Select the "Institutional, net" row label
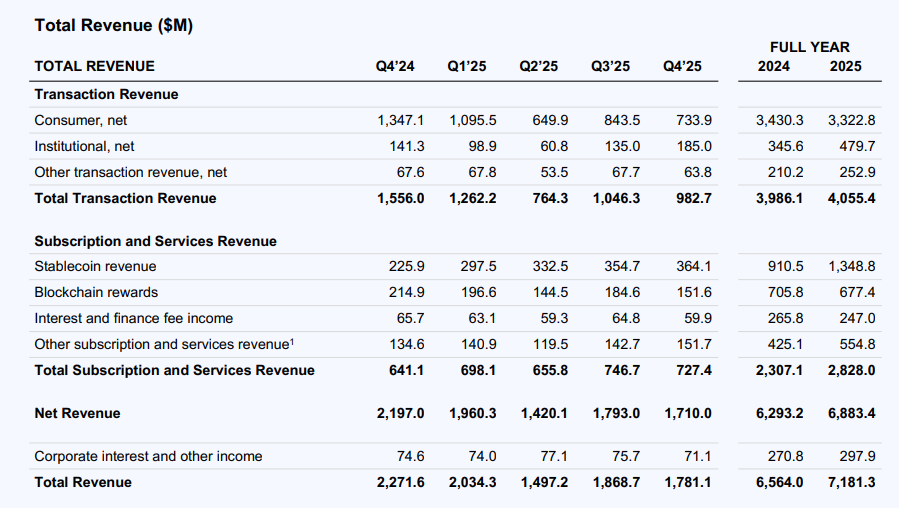Viewport: 899px width, 508px height. coord(84,146)
